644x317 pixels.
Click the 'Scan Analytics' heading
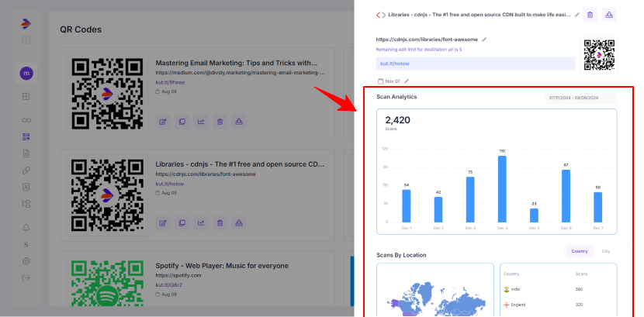point(396,97)
